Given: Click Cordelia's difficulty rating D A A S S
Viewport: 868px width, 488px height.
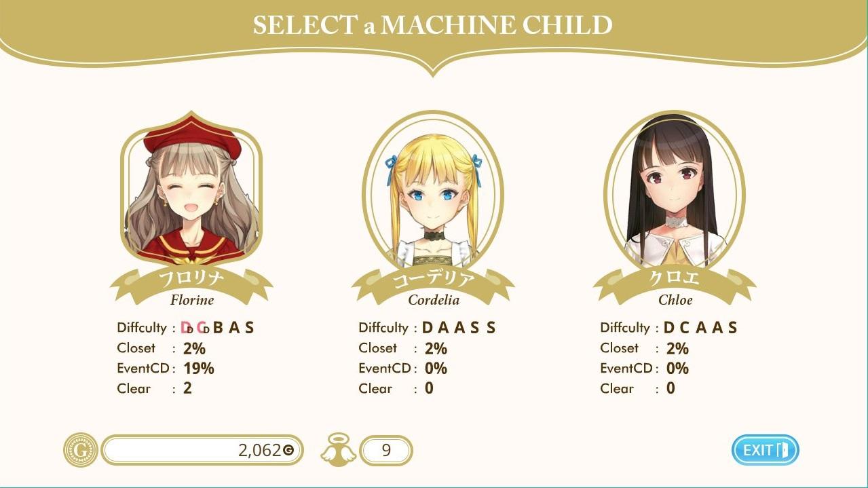Looking at the screenshot, I should click(459, 328).
